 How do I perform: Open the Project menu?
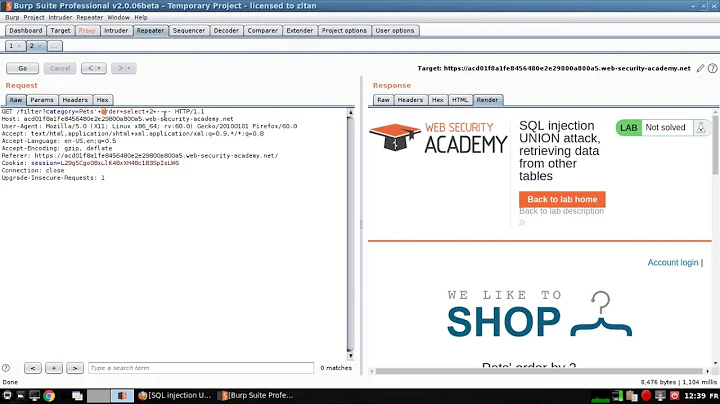[34, 17]
